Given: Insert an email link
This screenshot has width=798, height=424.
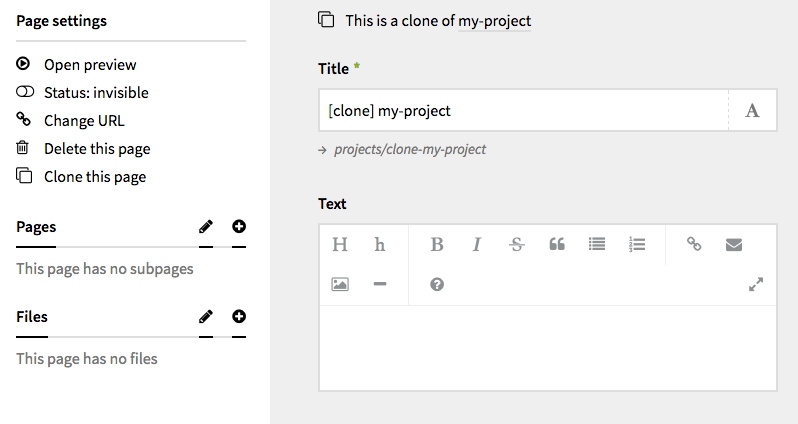Looking at the screenshot, I should (x=734, y=244).
